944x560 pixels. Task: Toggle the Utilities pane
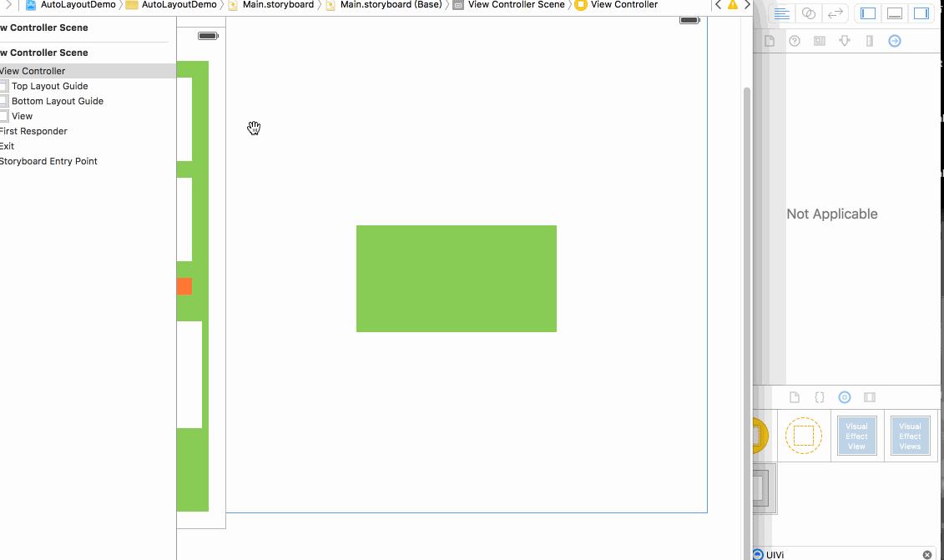point(921,14)
